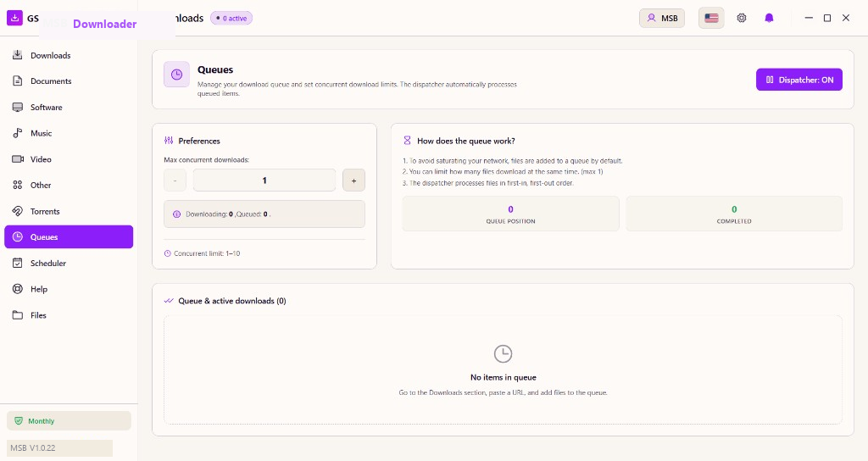Click the 'No items in queue' message
Screen dimensions: 868x461
coord(504,377)
